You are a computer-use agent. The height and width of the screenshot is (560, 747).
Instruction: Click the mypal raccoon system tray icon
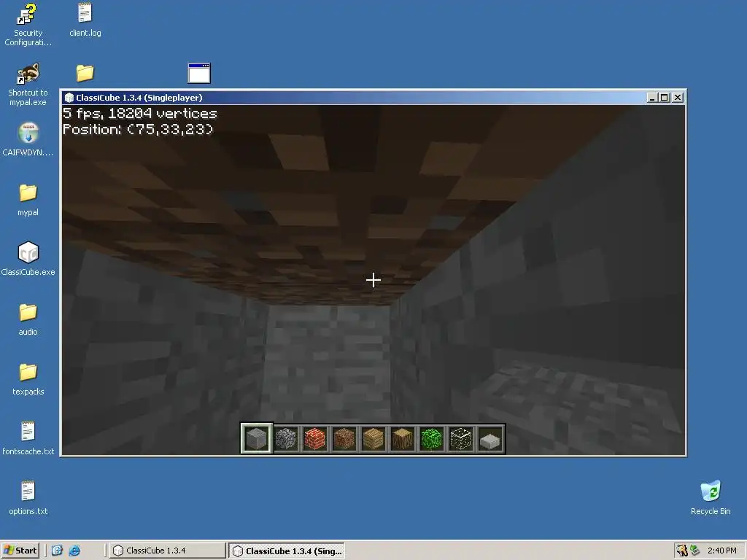click(x=682, y=551)
